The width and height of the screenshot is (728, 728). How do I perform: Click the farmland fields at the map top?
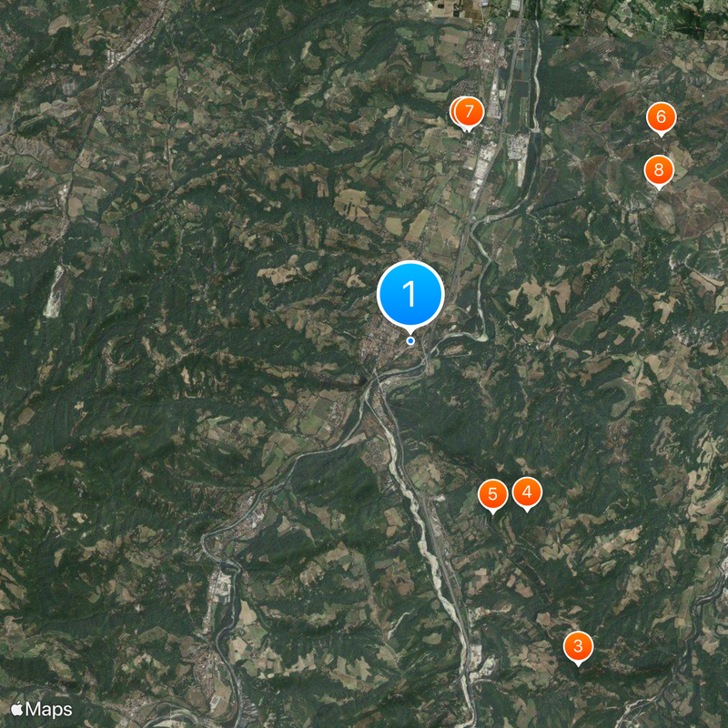tap(458, 9)
